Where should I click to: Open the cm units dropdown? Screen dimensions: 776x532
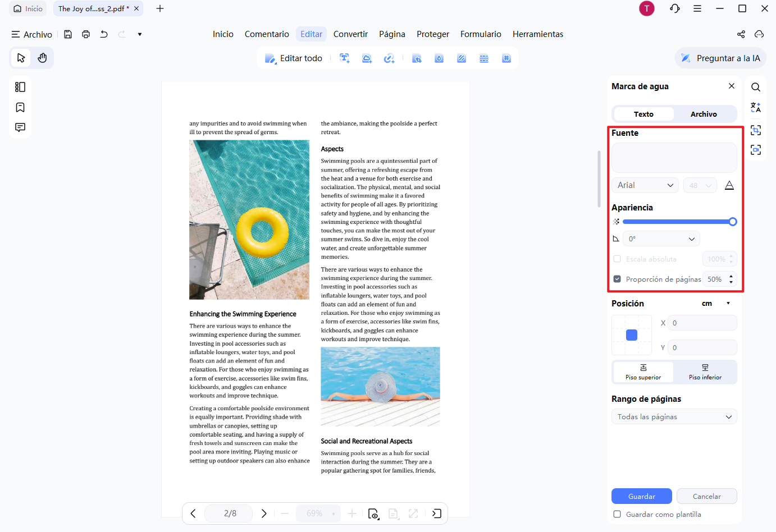(716, 304)
